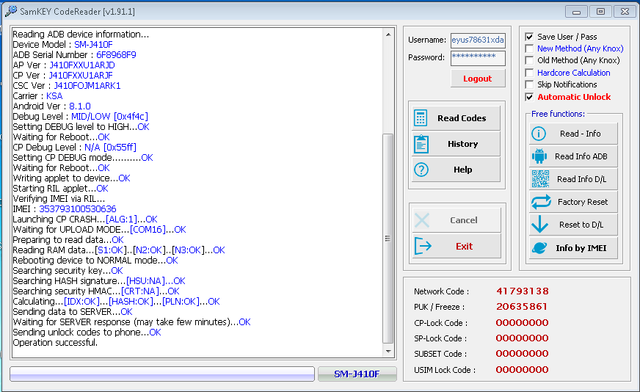Viewport: 640px width, 392px height.
Task: Click the Password input field
Action: pos(478,58)
